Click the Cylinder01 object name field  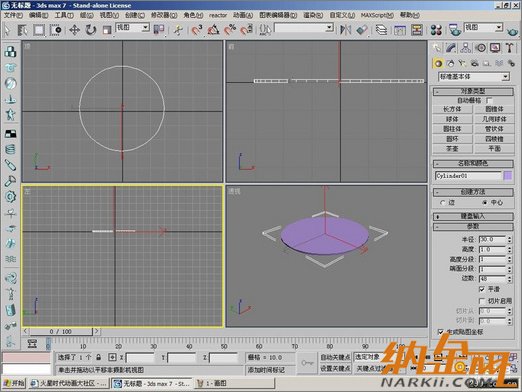point(468,176)
